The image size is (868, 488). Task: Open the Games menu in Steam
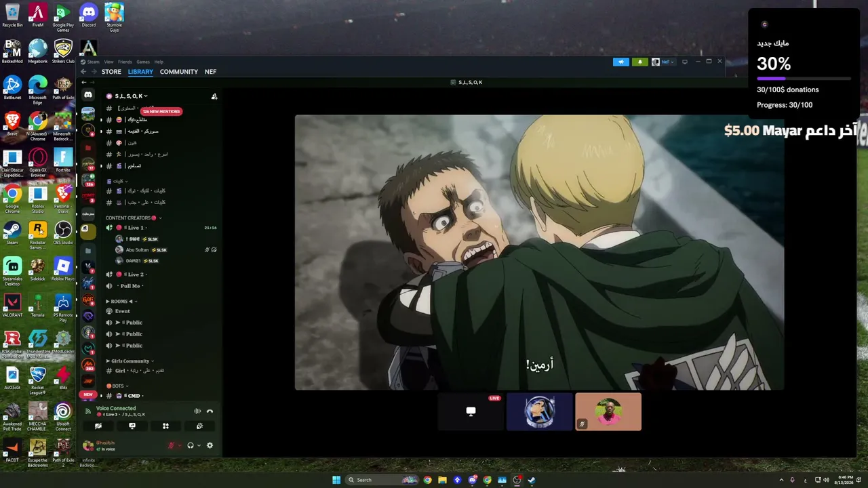pos(143,62)
